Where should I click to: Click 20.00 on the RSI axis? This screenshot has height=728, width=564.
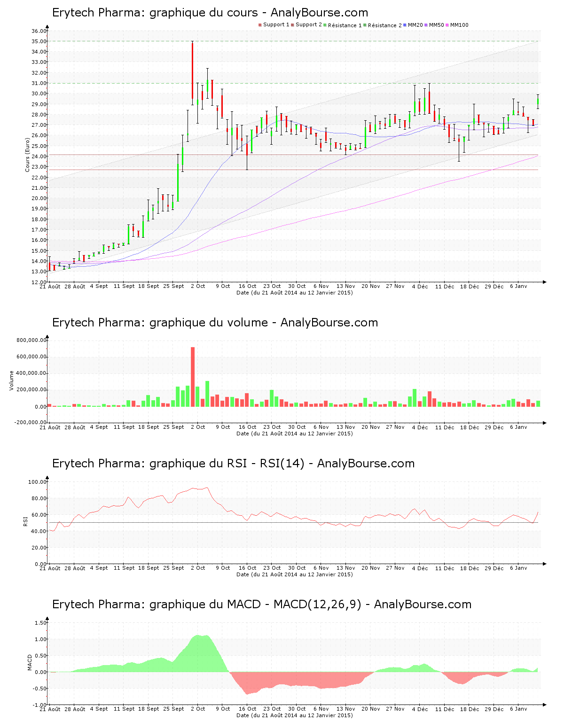coord(39,548)
